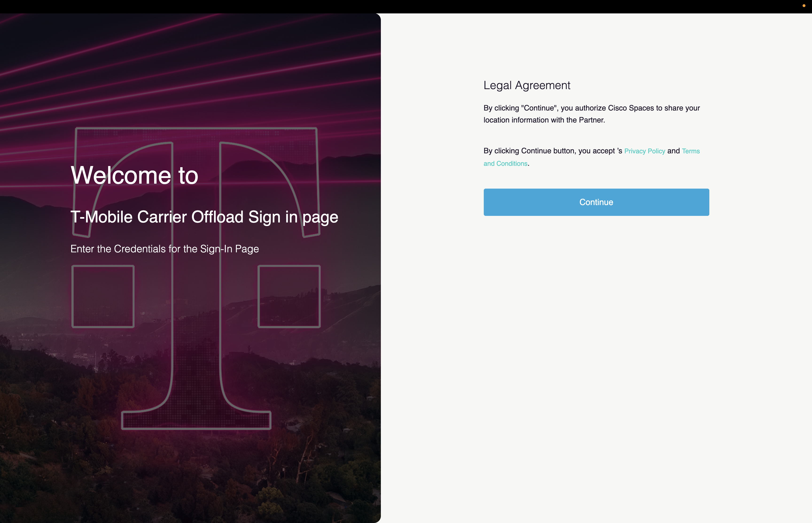The image size is (812, 523).
Task: Click 'Enter the Credentials for the Sign-In Page' text
Action: [164, 249]
